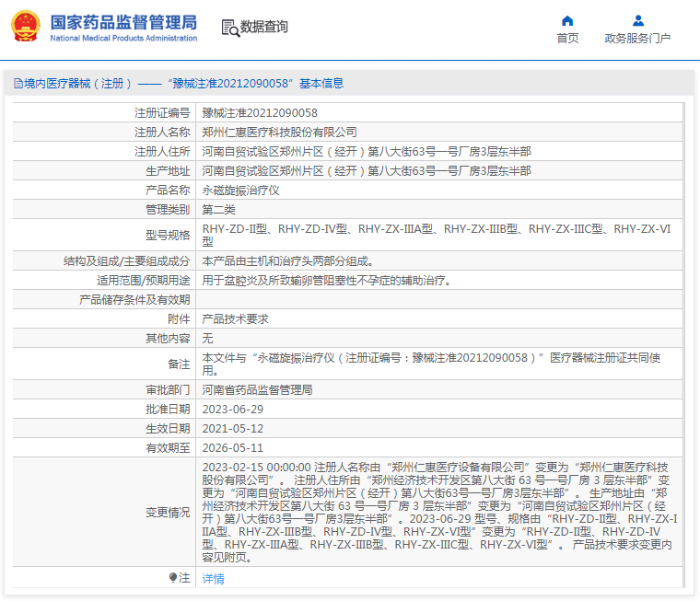Screen dimensions: 700x601
Task: Click the 批准日期 row label
Action: pos(168,410)
